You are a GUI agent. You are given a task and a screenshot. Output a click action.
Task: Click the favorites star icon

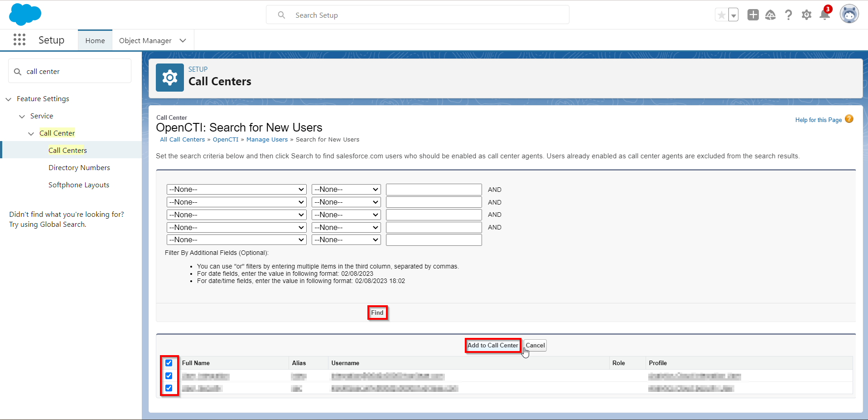tap(722, 15)
